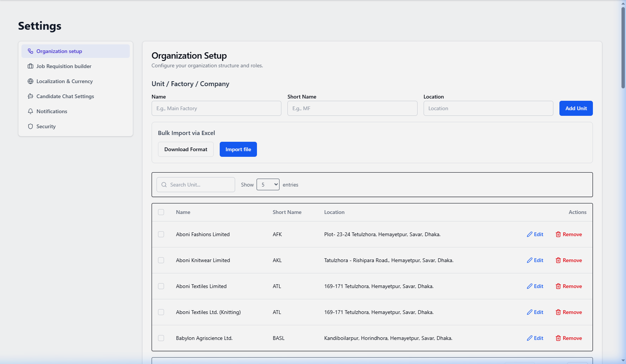Viewport: 626px width, 364px height.
Task: Click the page vertical scrollbar thumb
Action: [623, 47]
